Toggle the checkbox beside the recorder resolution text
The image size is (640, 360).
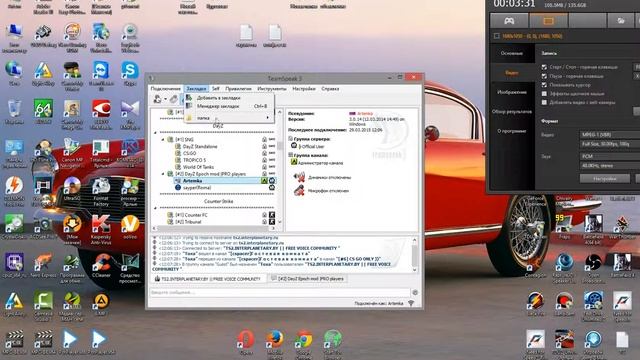[497, 36]
